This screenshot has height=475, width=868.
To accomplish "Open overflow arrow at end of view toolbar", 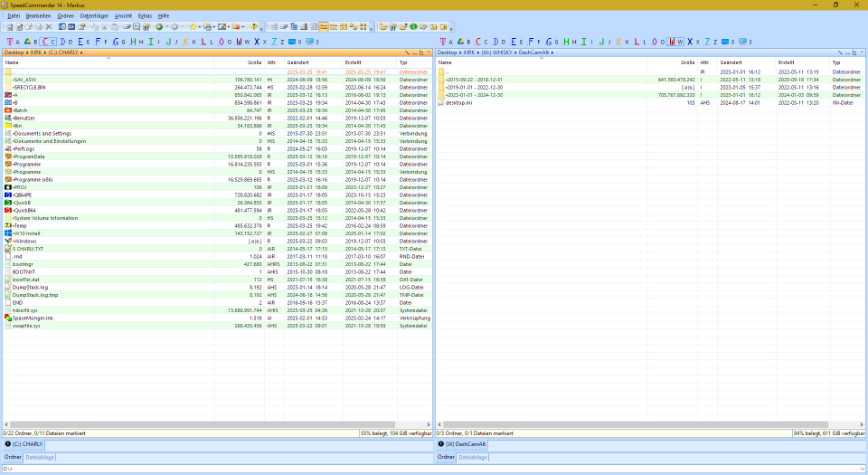I will point(371,28).
